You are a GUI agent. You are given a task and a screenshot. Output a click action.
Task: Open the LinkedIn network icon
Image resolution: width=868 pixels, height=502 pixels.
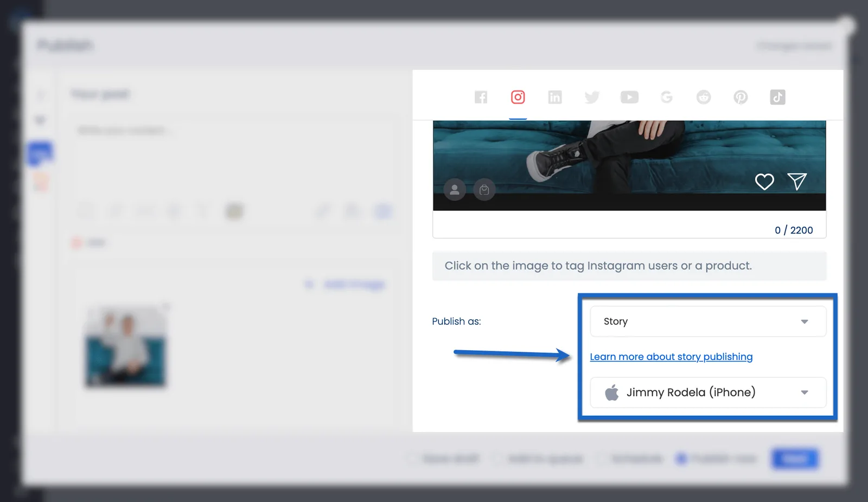(x=554, y=97)
